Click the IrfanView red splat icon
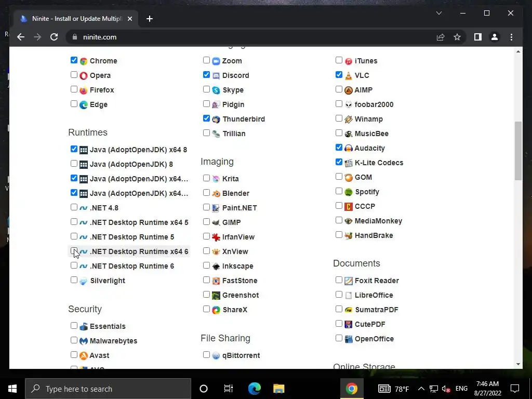The image size is (532, 399). pos(216,237)
